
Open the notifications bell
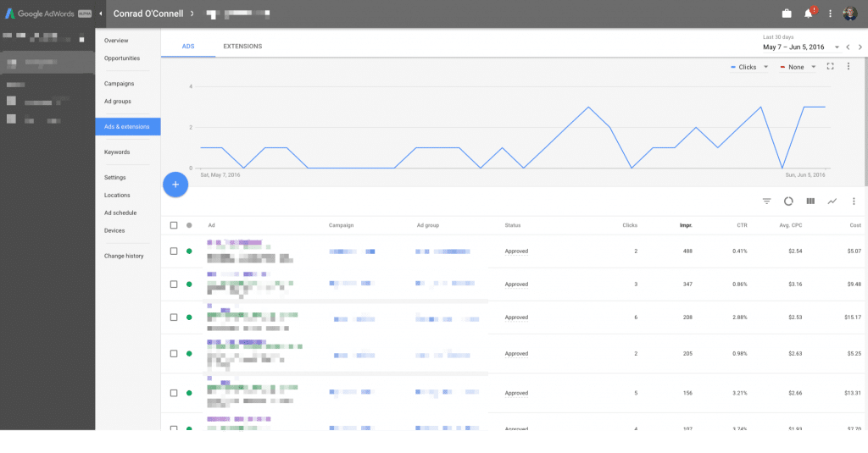click(808, 14)
